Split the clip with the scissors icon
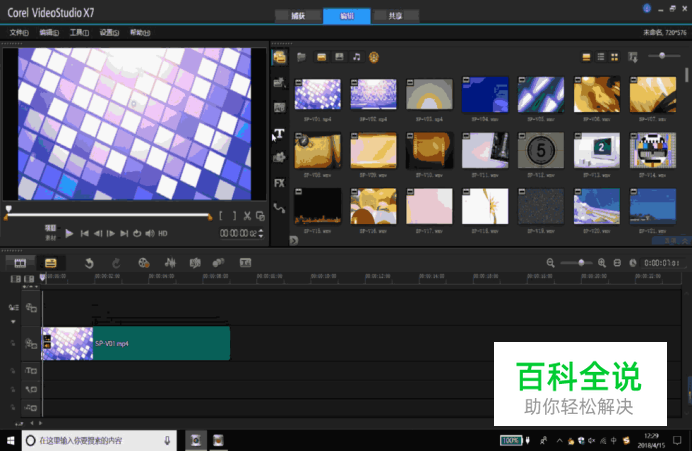692x451 pixels. tap(247, 216)
